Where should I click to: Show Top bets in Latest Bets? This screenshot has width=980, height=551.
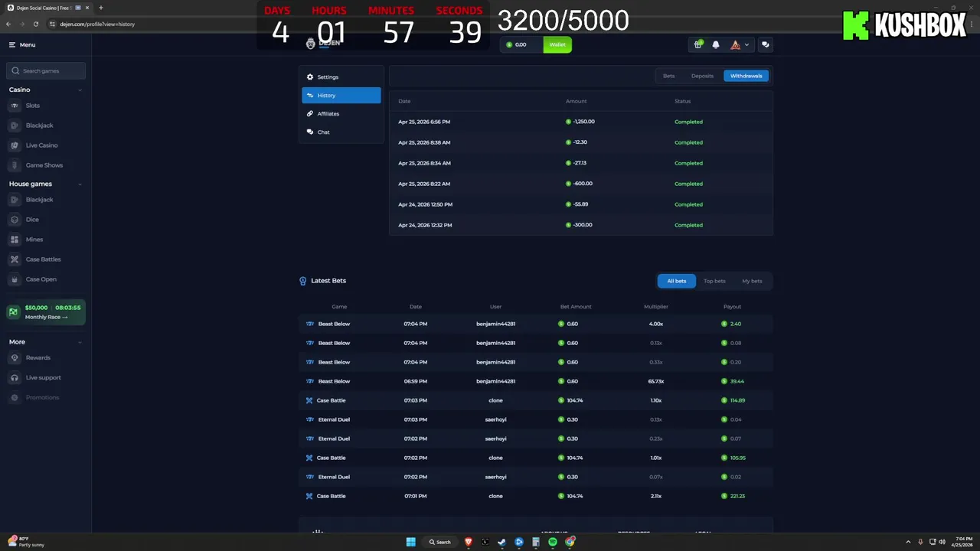point(714,281)
